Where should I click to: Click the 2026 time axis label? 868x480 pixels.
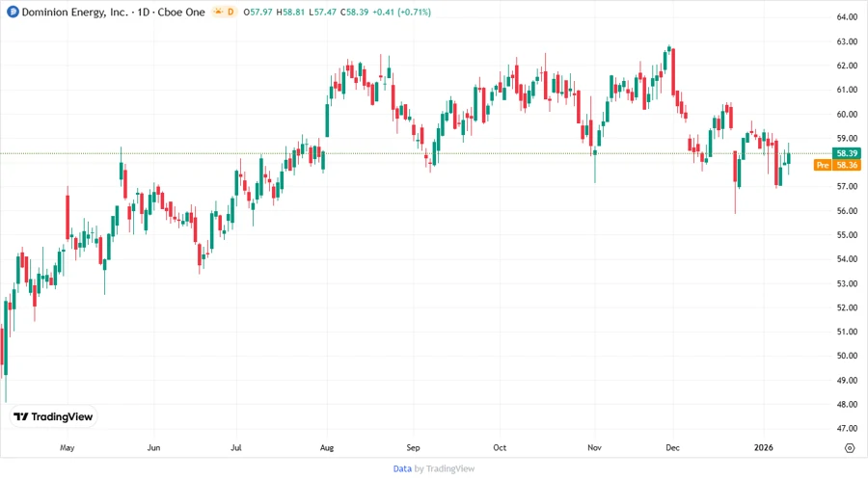764,447
